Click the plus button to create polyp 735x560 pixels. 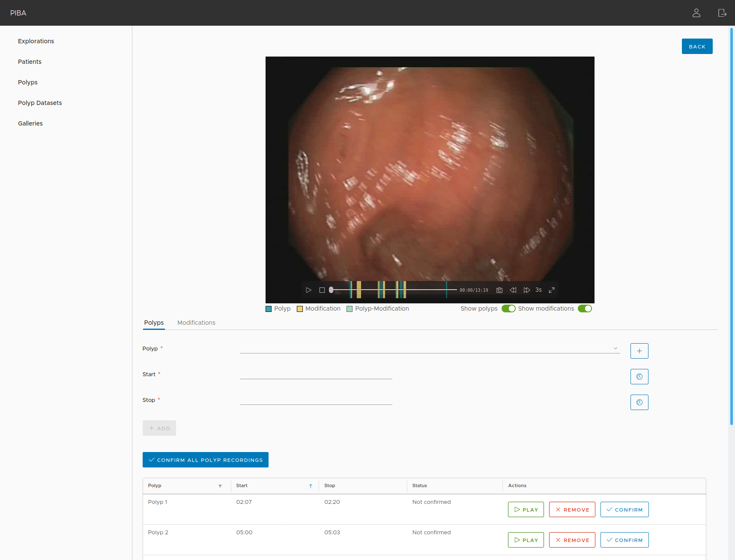tap(639, 351)
